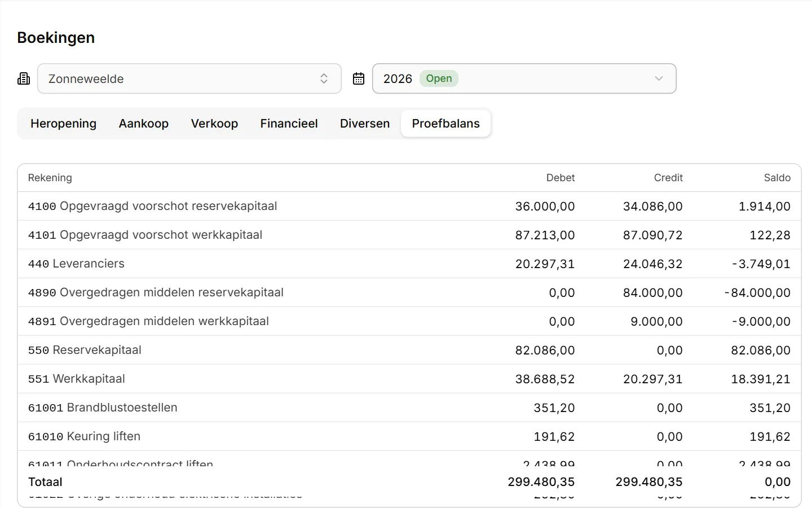
Task: Select the 61001 Brandblustoestellen row
Action: (409, 408)
